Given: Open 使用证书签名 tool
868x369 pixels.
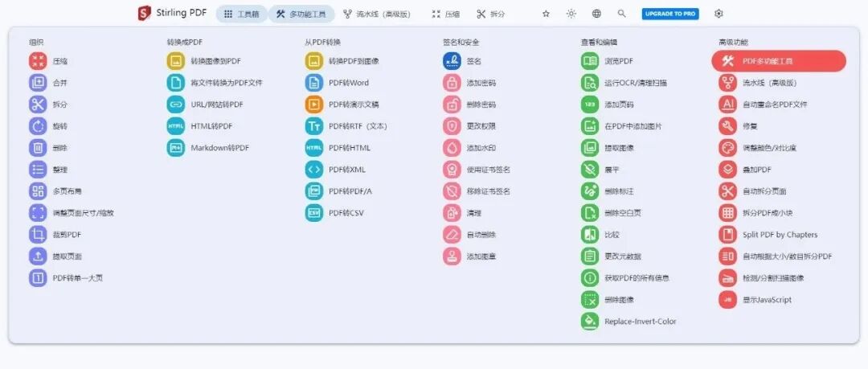Looking at the screenshot, I should click(477, 170).
